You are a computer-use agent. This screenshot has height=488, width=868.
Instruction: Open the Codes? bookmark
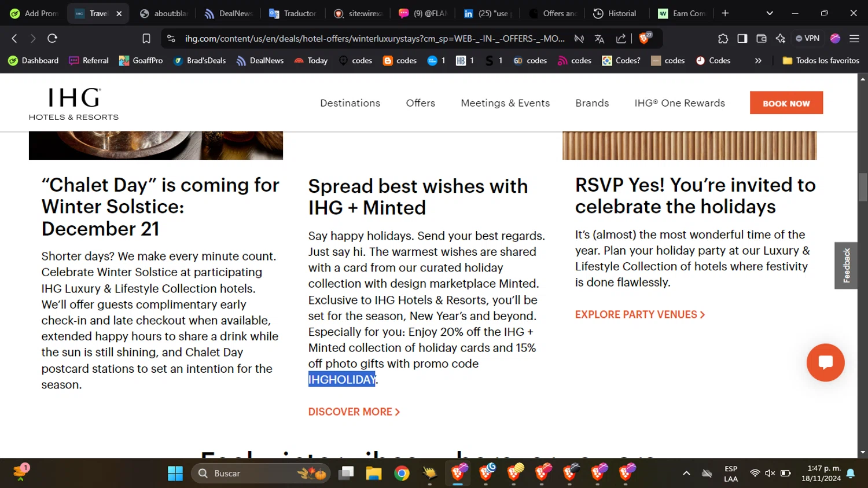coord(621,60)
